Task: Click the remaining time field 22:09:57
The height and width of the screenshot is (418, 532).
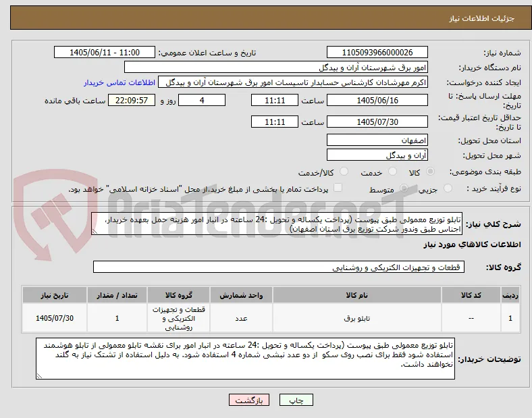Action: click(x=132, y=100)
